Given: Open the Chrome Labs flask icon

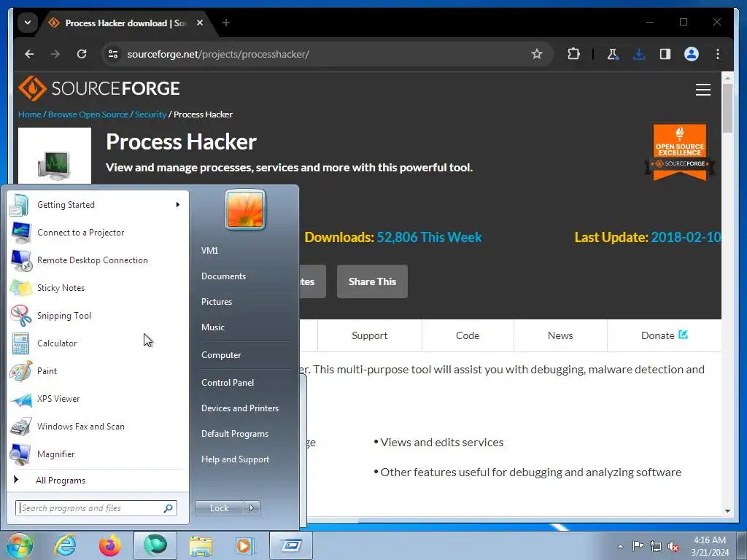Looking at the screenshot, I should [x=613, y=54].
